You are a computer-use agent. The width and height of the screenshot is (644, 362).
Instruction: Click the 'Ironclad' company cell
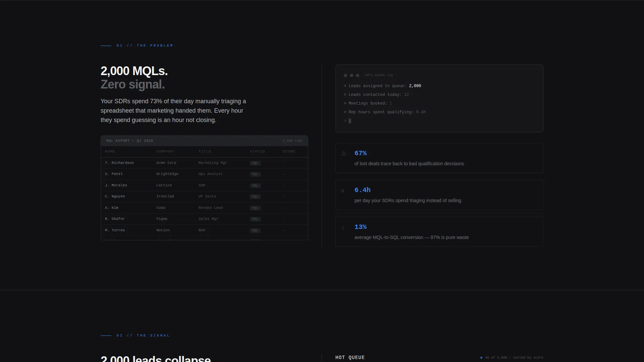tap(165, 196)
